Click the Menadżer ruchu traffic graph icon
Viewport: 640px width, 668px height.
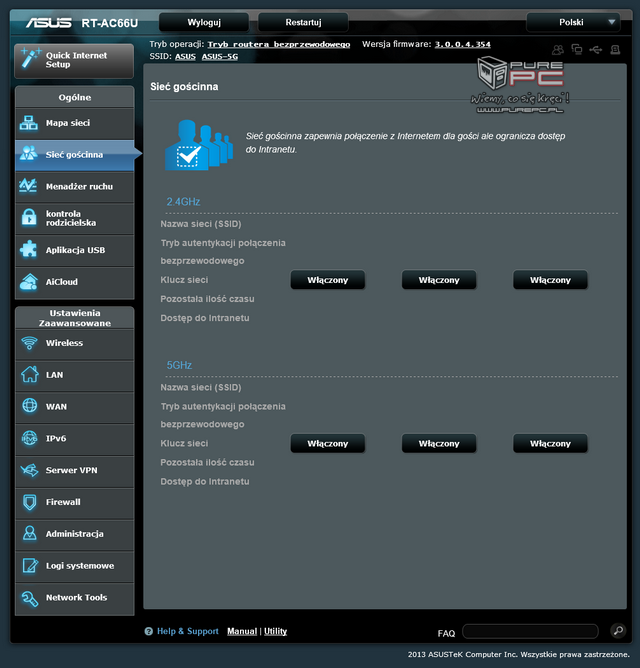pyautogui.click(x=29, y=185)
